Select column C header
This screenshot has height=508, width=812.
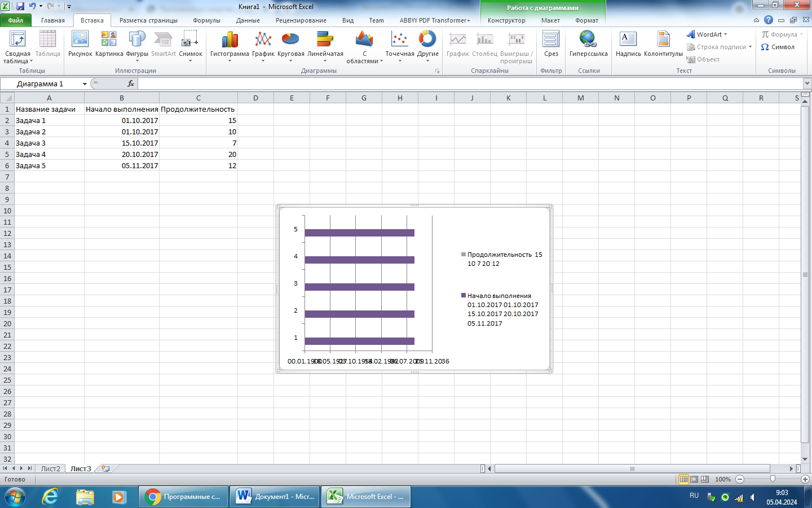[198, 98]
